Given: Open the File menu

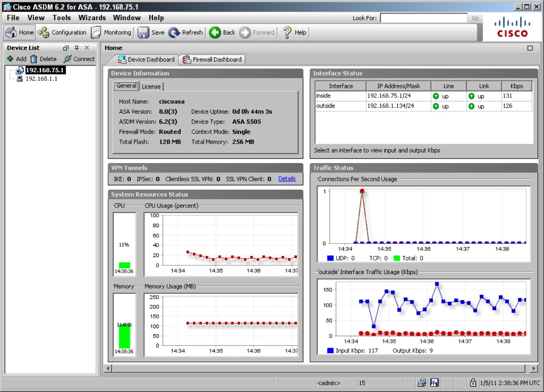Looking at the screenshot, I should [x=13, y=18].
